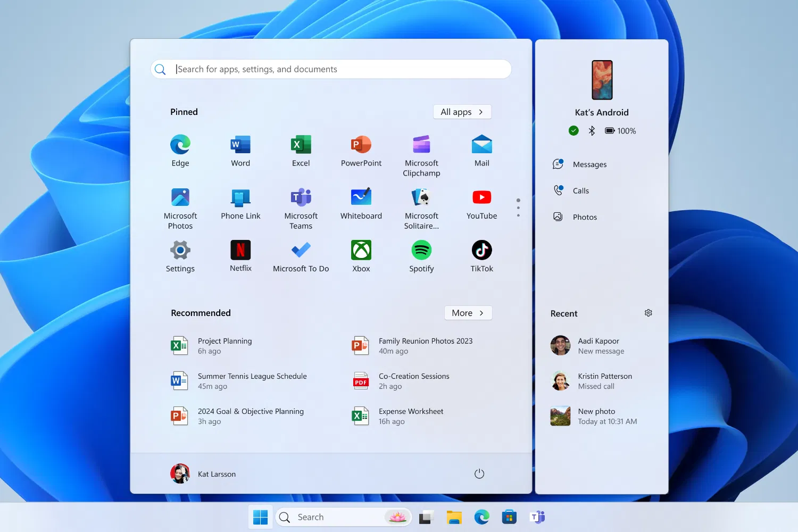Image resolution: width=798 pixels, height=532 pixels.
Task: Open Spotify
Action: point(421,256)
